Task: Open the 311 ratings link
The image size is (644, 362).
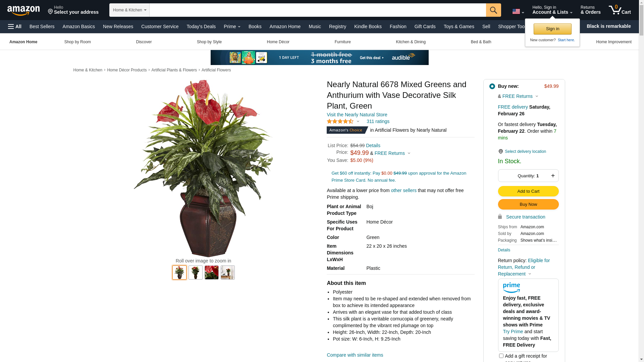Action: tap(378, 121)
